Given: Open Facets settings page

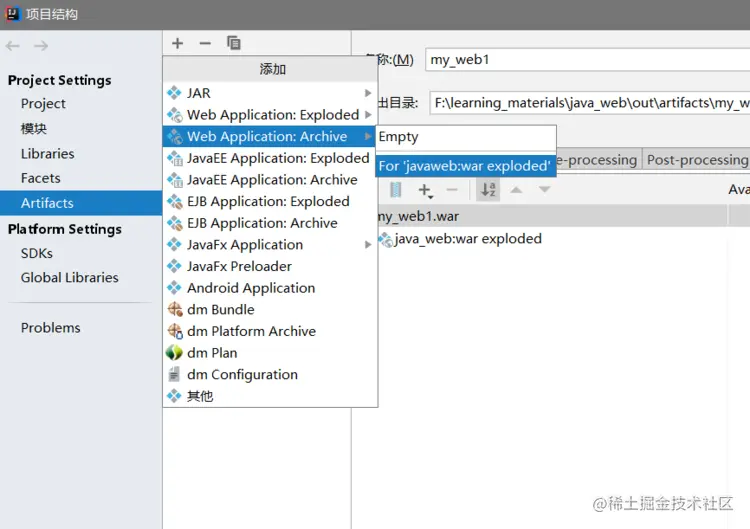Looking at the screenshot, I should coord(41,178).
